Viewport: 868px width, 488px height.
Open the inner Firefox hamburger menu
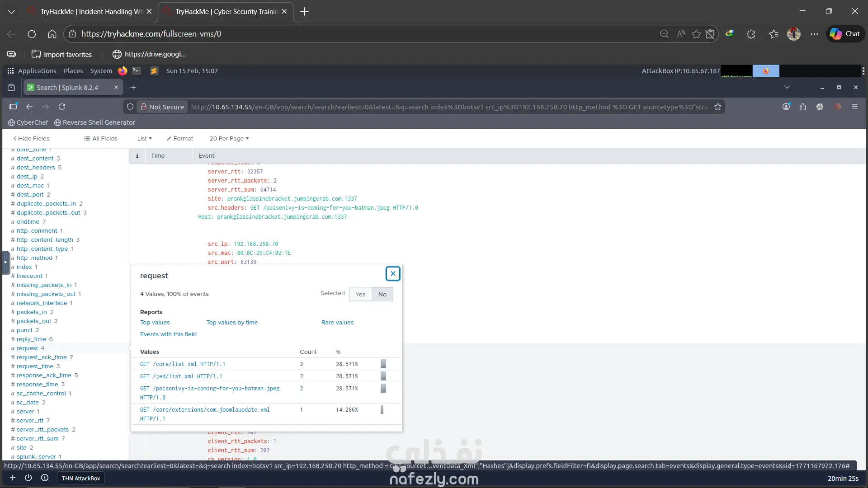[854, 107]
